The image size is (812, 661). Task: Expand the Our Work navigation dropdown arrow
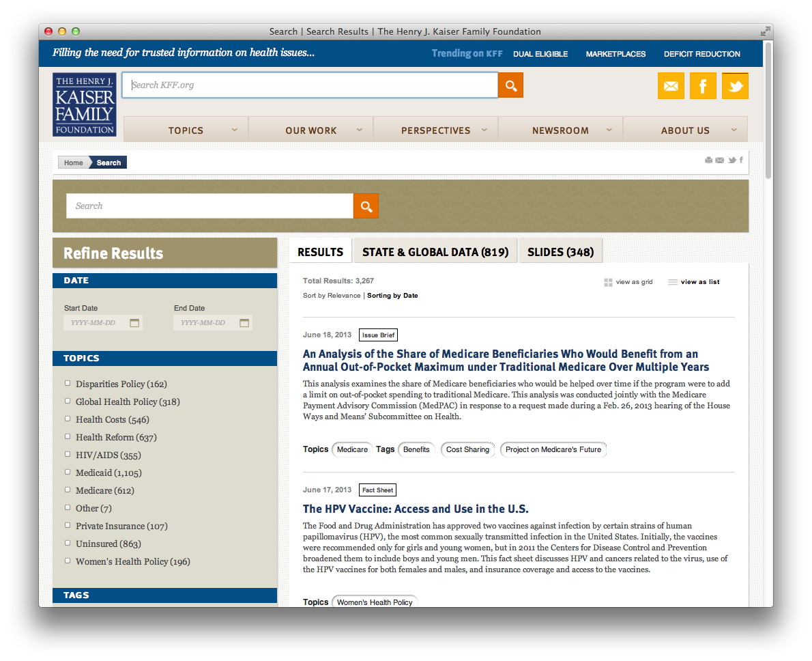[x=360, y=130]
